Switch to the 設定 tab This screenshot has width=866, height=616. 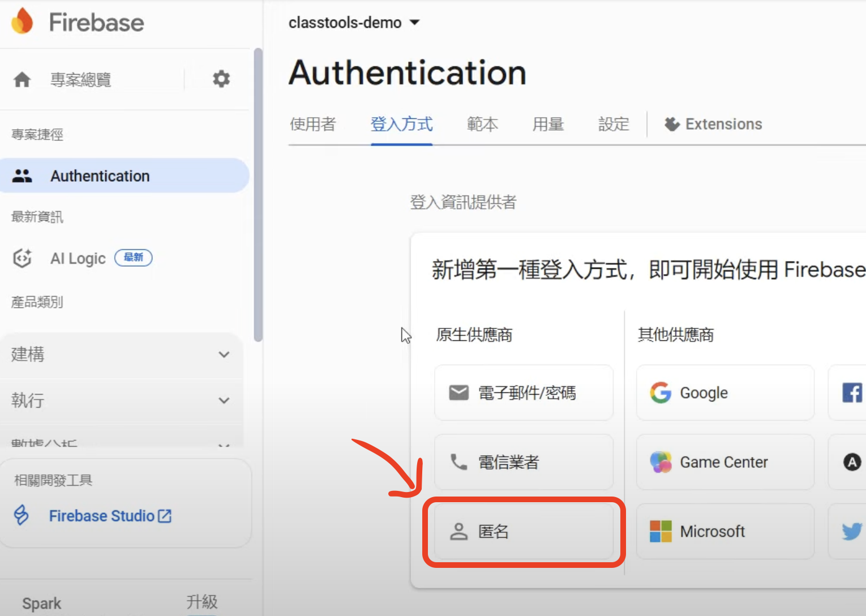coord(614,124)
